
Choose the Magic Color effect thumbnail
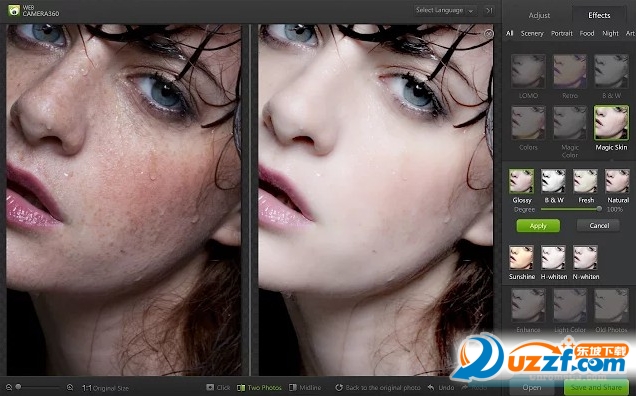pos(570,123)
